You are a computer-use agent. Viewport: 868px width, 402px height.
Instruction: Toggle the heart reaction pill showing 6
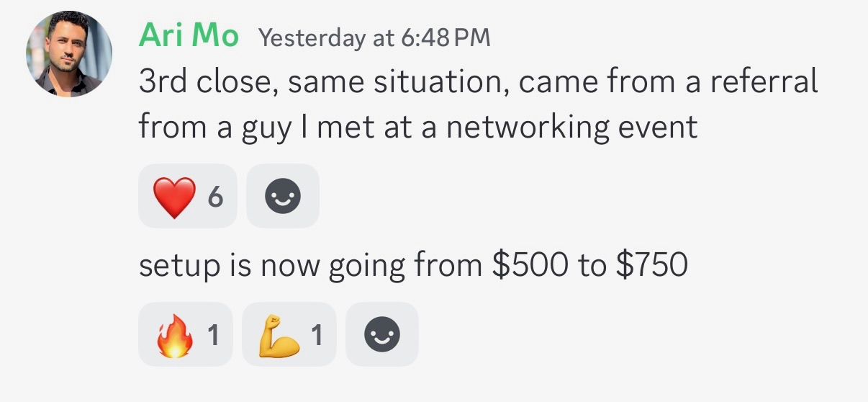pos(187,196)
